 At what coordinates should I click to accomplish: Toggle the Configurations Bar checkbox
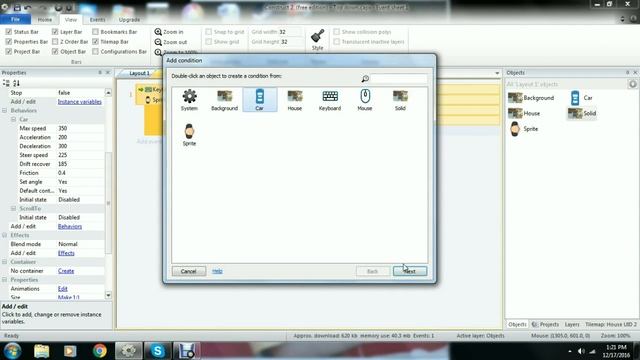95,51
